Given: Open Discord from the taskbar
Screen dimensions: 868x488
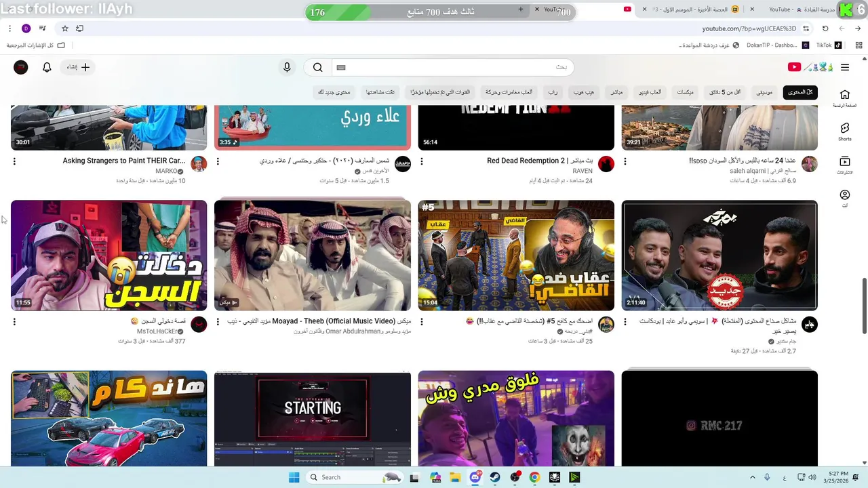Looking at the screenshot, I should click(x=476, y=477).
